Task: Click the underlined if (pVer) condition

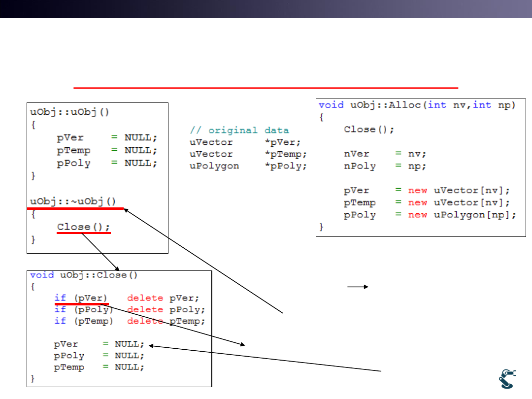Action: [x=81, y=298]
